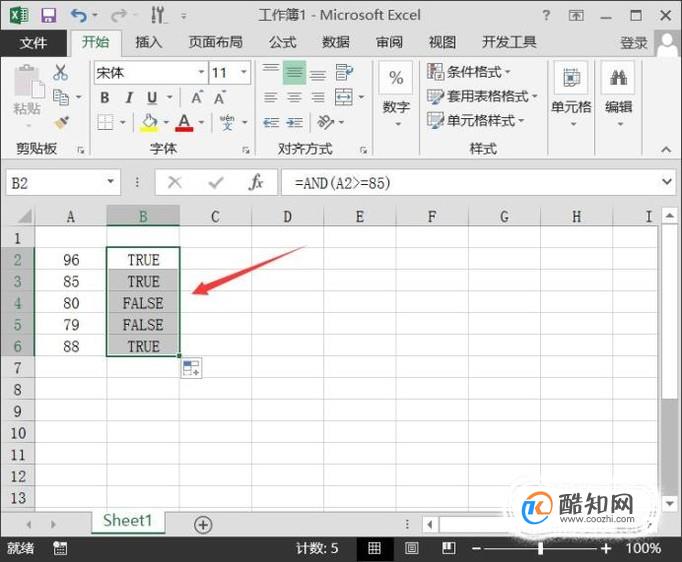Align cell text right
Image resolution: width=682 pixels, height=562 pixels.
tap(318, 97)
